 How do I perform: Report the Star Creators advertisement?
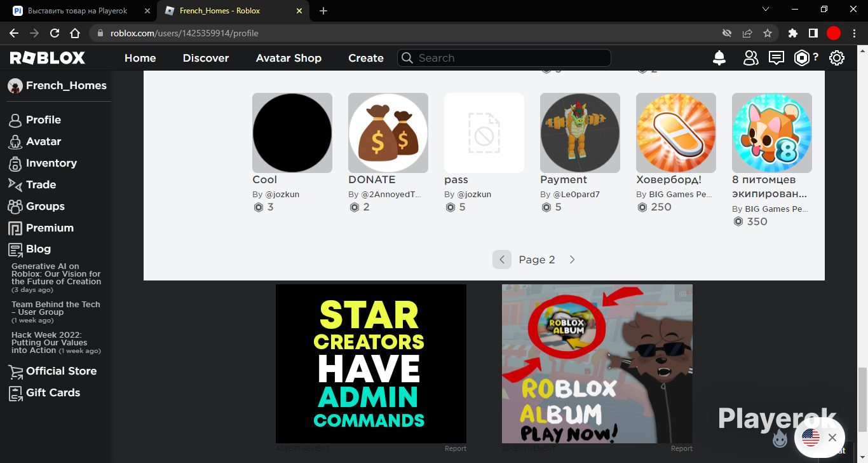(456, 448)
